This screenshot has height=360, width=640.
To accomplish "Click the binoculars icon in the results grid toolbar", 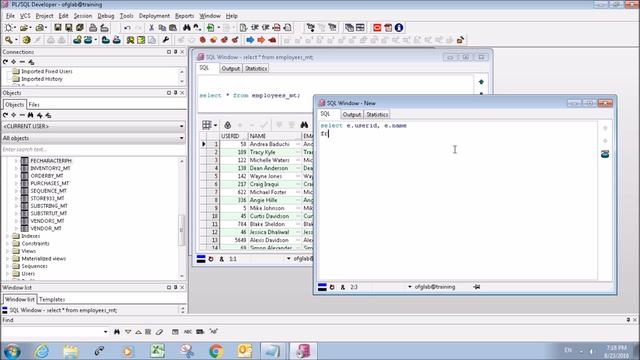I will (304, 125).
